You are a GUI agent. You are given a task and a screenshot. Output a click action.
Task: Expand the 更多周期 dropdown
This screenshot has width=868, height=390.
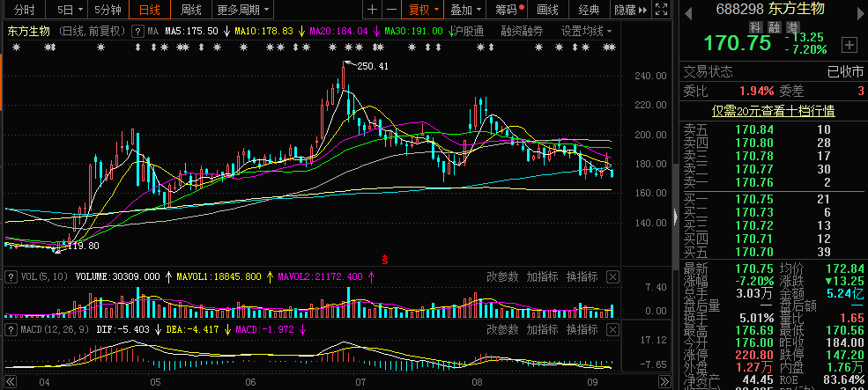click(x=243, y=10)
